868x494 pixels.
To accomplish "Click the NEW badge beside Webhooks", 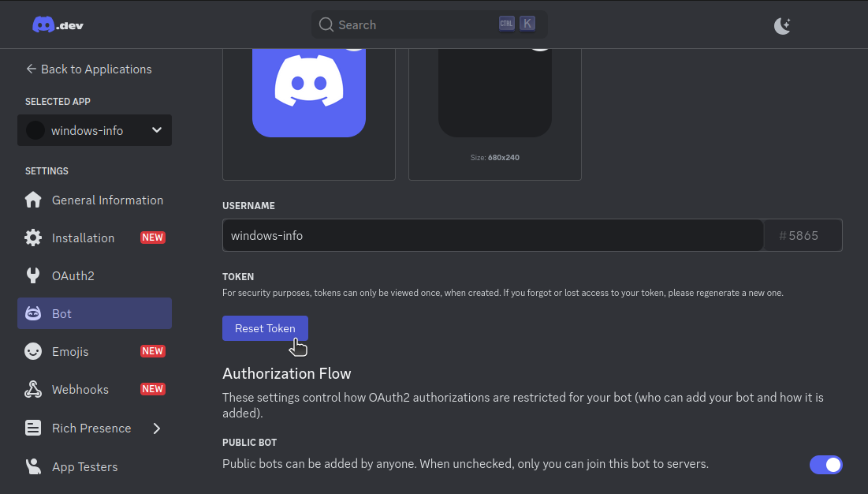I will (153, 389).
